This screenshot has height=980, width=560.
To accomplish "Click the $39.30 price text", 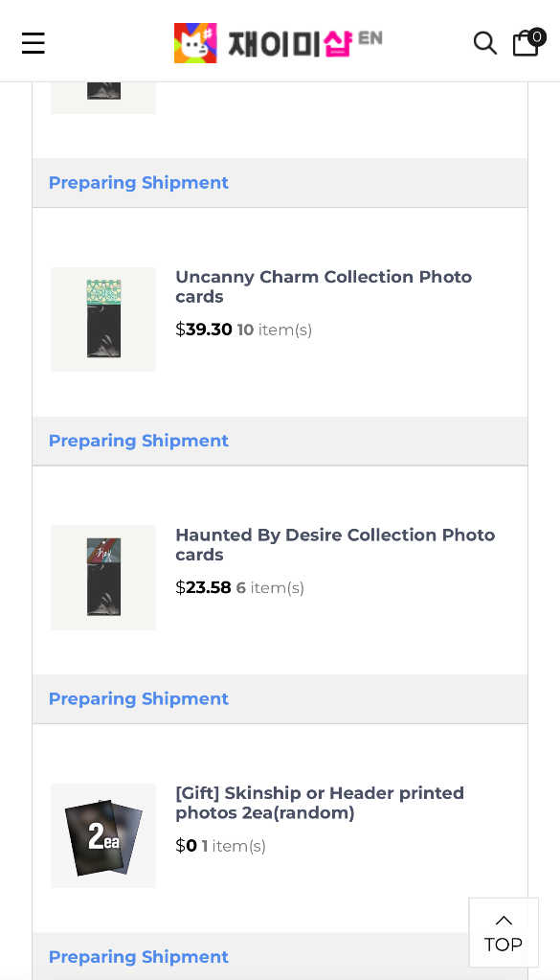I will pyautogui.click(x=204, y=330).
